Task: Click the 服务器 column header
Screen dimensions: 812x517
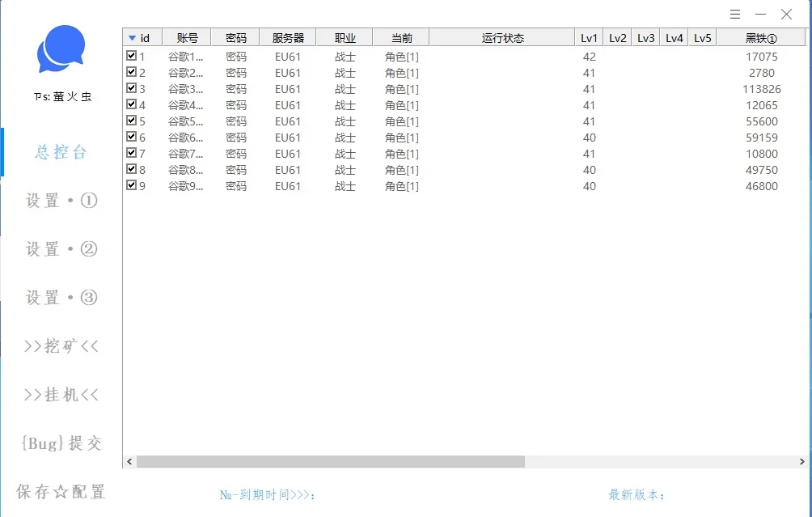Action: coord(288,38)
